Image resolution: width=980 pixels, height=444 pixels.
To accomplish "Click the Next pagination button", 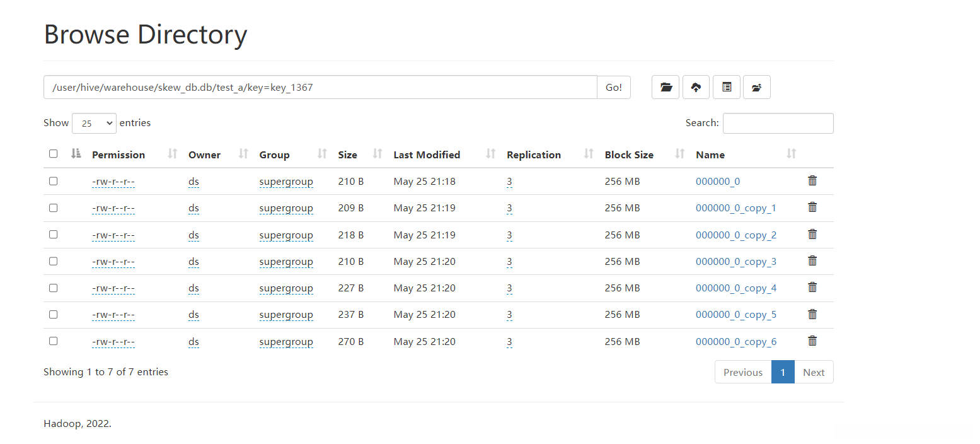I will [814, 372].
